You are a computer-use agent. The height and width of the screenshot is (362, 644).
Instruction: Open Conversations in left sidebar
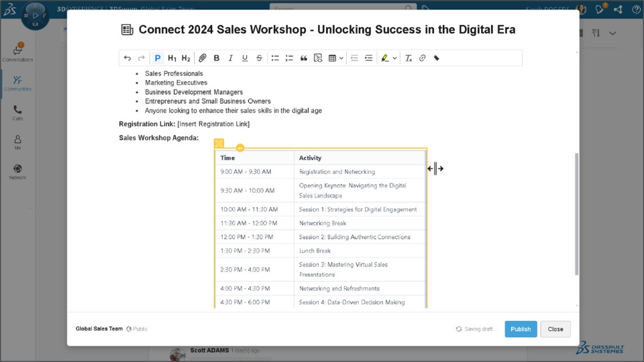point(17,52)
